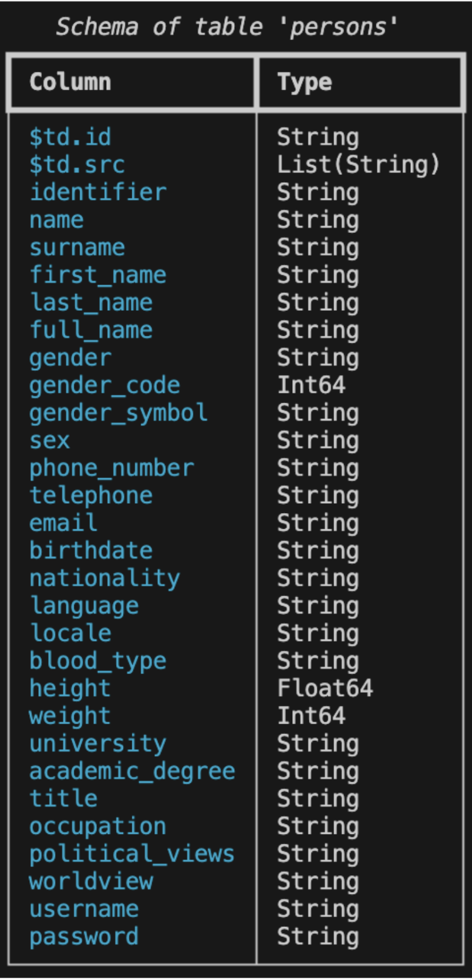Click the Column header cell

click(70, 82)
